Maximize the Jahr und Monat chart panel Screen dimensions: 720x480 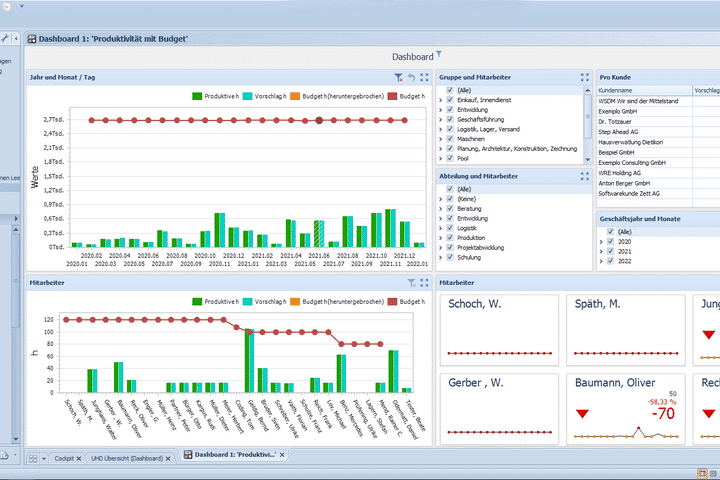coord(424,77)
